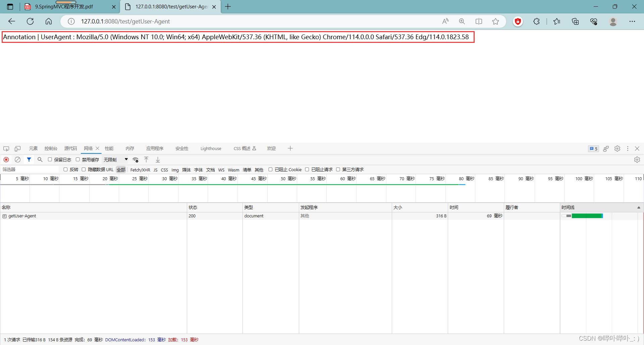The width and height of the screenshot is (644, 345).
Task: Close the DevTools panel
Action: 637,148
